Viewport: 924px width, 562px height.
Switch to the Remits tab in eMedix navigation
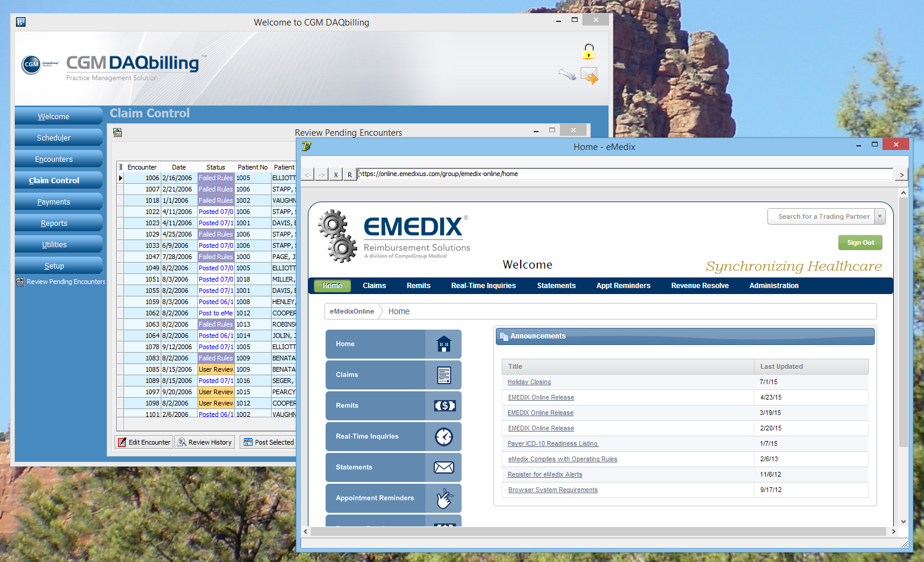click(x=419, y=286)
